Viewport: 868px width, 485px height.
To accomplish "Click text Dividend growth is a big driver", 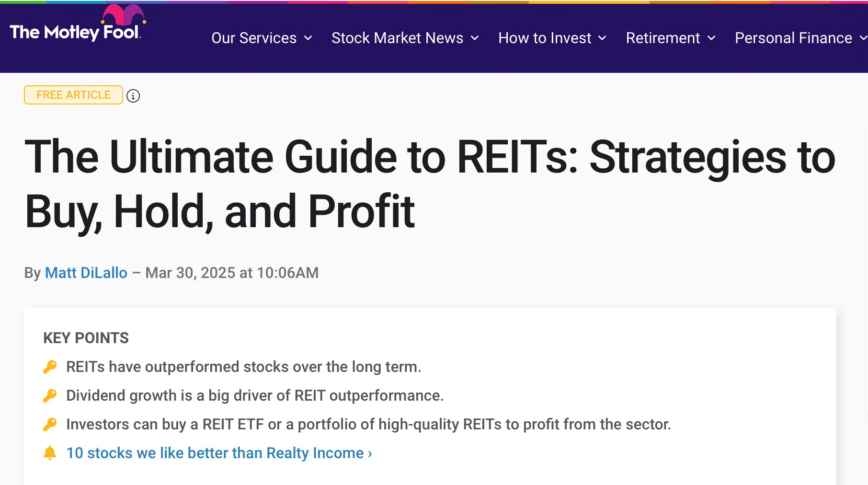I will (255, 395).
